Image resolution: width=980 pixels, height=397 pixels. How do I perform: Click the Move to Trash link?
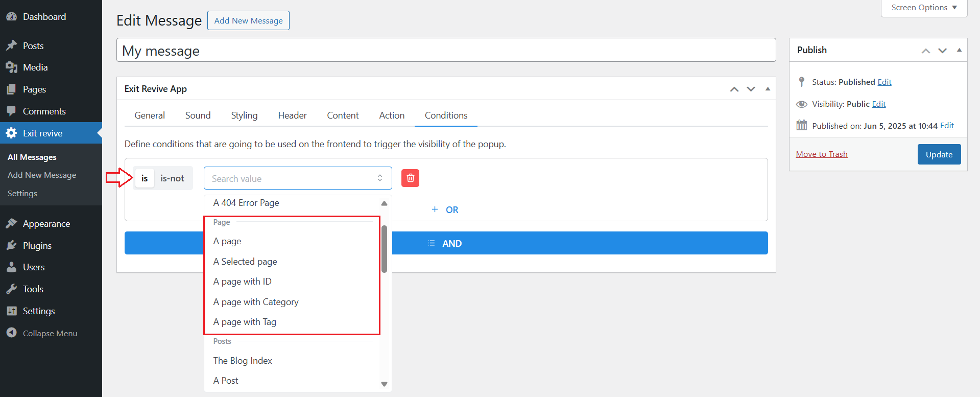click(821, 154)
